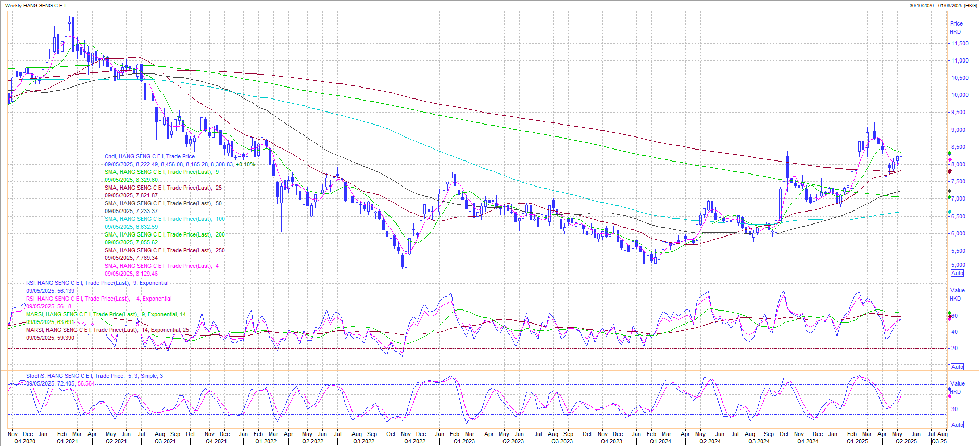The image size is (980, 447).
Task: Click the Q3 25 quarter label
Action: (x=939, y=441)
